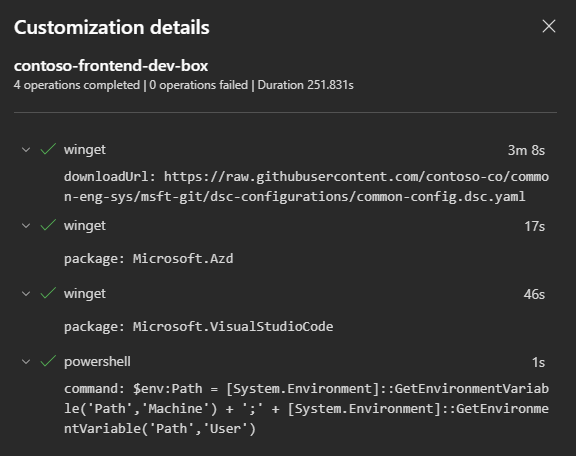
Task: Click the $env:Path command text
Action: pos(306,409)
